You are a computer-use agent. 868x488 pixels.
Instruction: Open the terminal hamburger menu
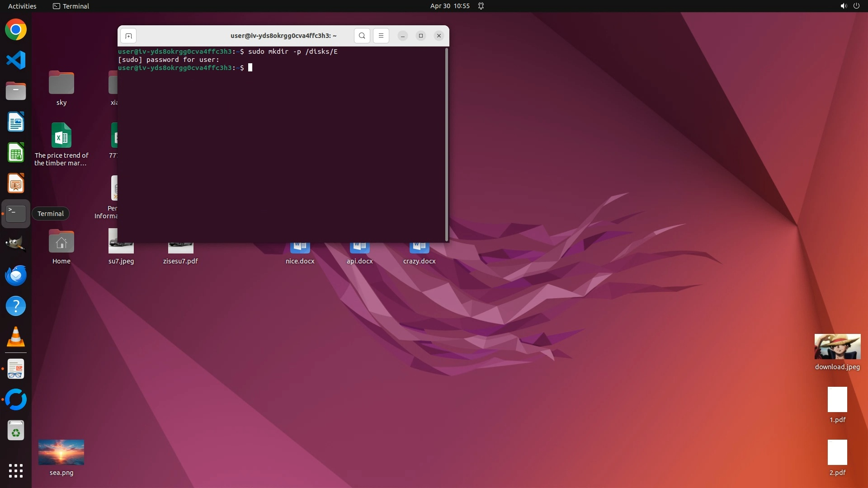click(381, 36)
